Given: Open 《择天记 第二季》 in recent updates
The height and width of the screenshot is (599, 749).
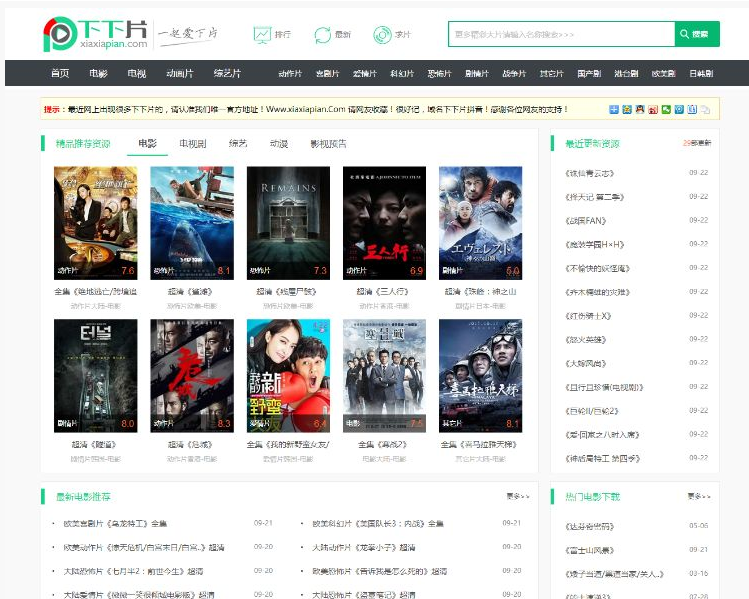Looking at the screenshot, I should (594, 197).
